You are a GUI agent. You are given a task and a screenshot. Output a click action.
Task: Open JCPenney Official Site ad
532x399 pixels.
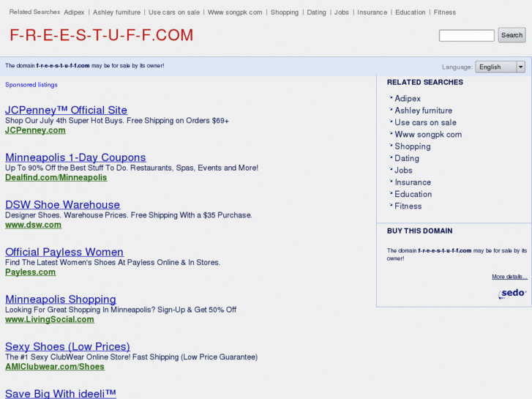66,110
